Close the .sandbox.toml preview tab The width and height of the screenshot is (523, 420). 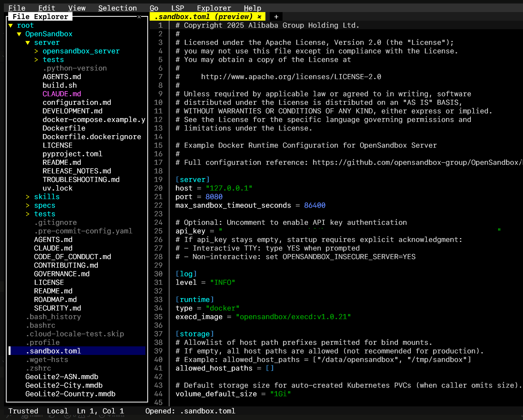[x=259, y=17]
